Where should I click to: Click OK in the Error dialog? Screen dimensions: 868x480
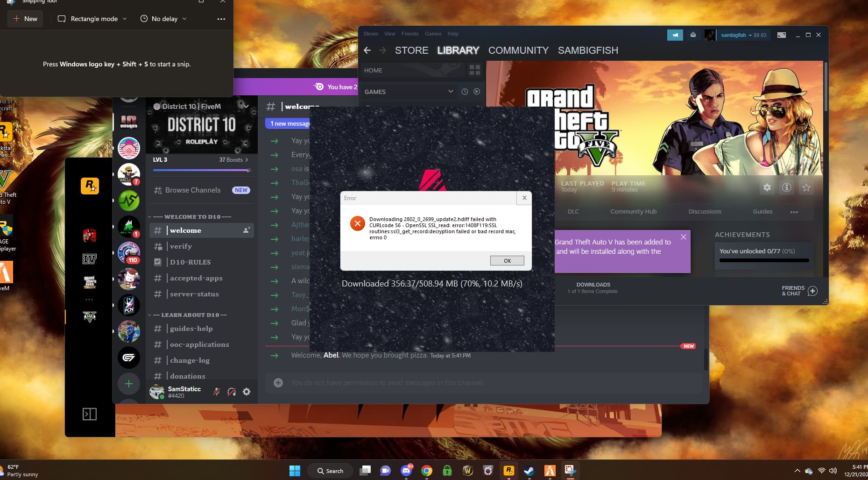click(x=507, y=261)
